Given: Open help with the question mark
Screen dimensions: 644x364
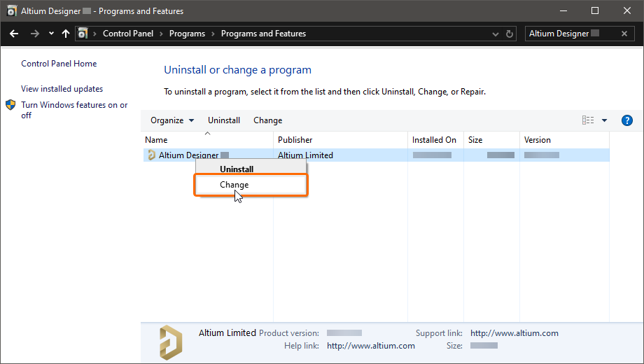Looking at the screenshot, I should [626, 120].
